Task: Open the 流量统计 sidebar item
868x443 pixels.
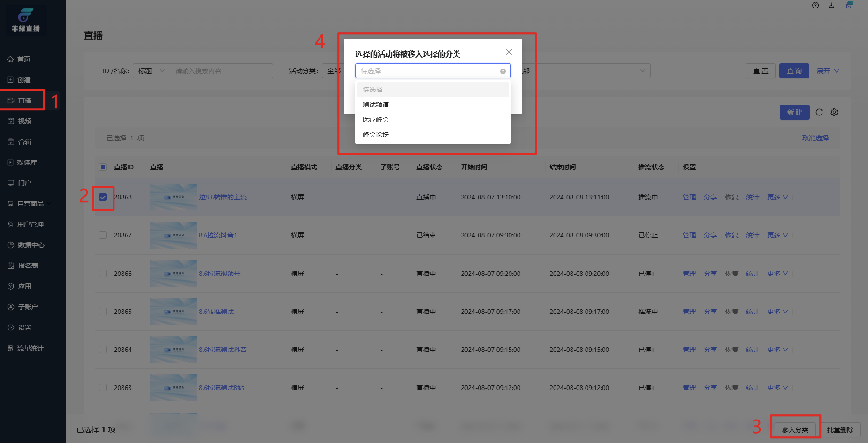Action: pos(25,348)
